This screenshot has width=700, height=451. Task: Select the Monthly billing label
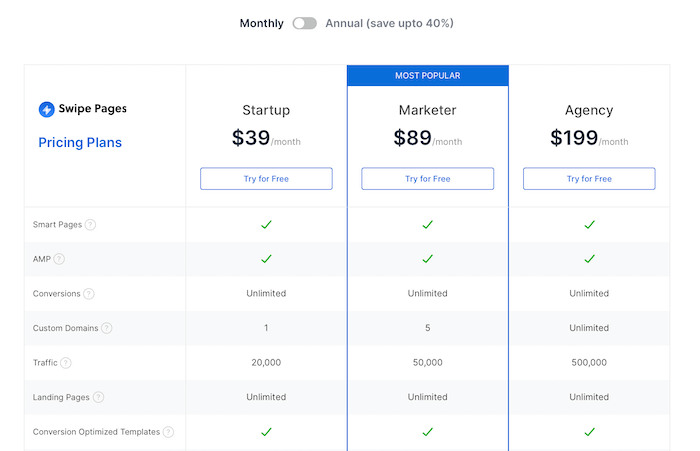tap(261, 23)
